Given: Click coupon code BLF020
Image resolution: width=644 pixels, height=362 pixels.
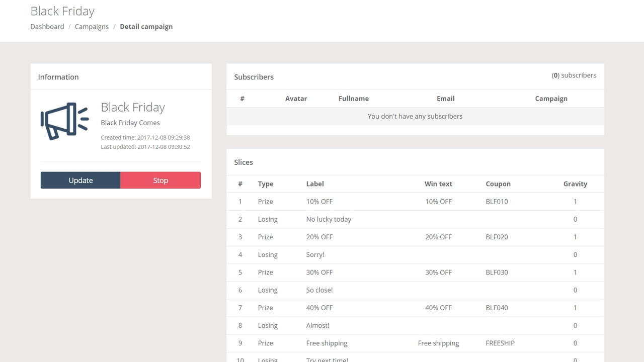Looking at the screenshot, I should (497, 237).
